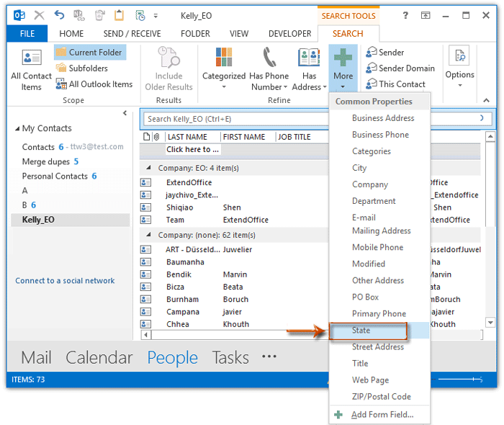Go to Calendar in navigation bar
This screenshot has width=504, height=425.
pos(99,358)
